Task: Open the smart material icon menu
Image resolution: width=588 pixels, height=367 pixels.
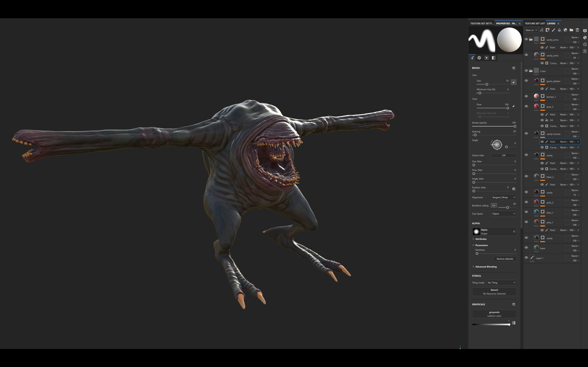Action: [x=565, y=30]
